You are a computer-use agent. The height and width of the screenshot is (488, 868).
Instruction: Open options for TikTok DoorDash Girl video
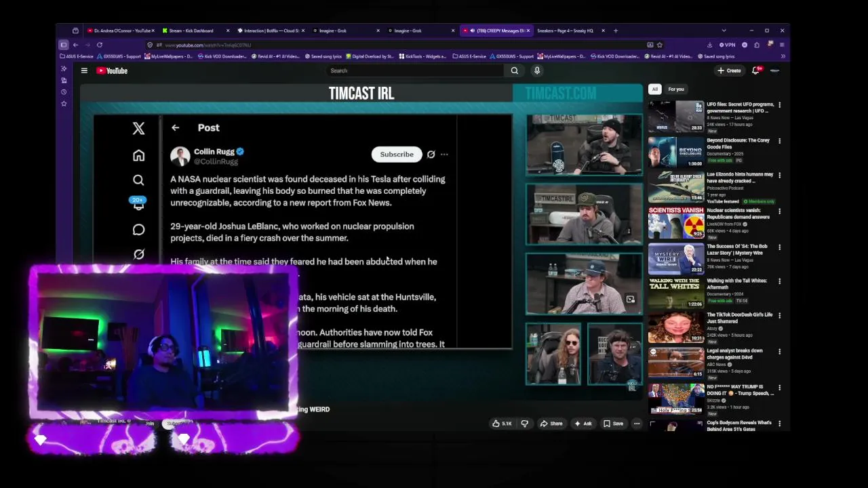[779, 315]
